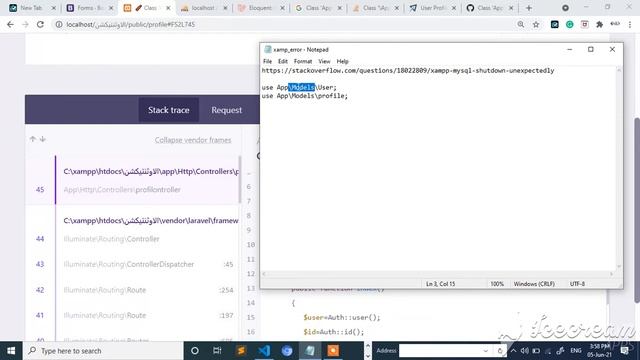Open Windows Start menu

[x=11, y=351]
